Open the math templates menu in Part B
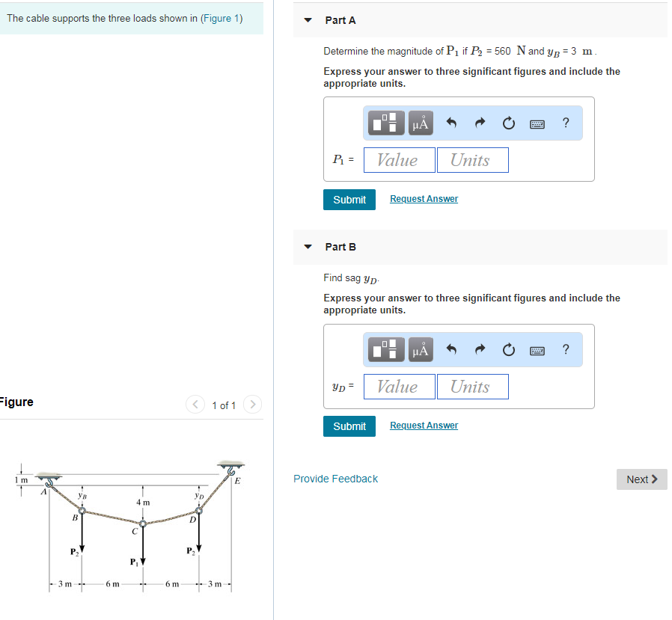The image size is (672, 620). coord(385,349)
